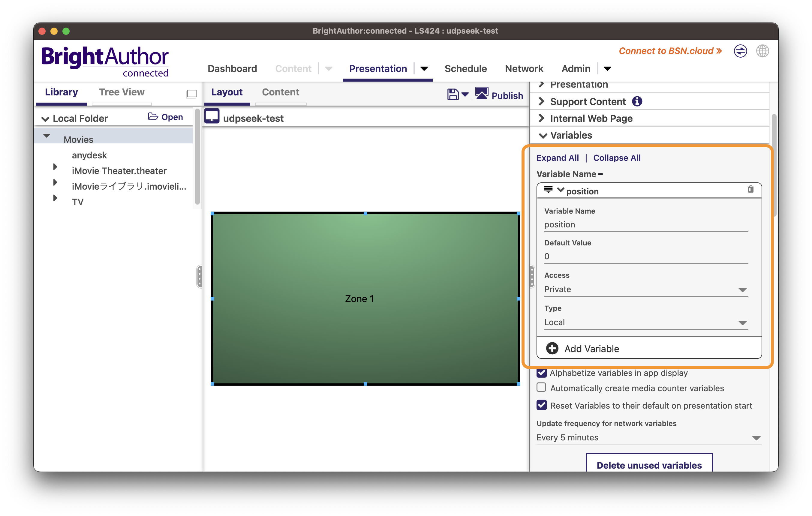Click the save presentation disk icon
812x516 pixels.
tap(453, 94)
